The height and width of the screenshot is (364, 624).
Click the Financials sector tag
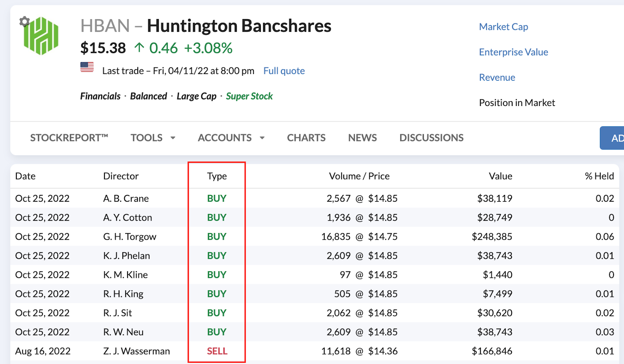pos(100,96)
